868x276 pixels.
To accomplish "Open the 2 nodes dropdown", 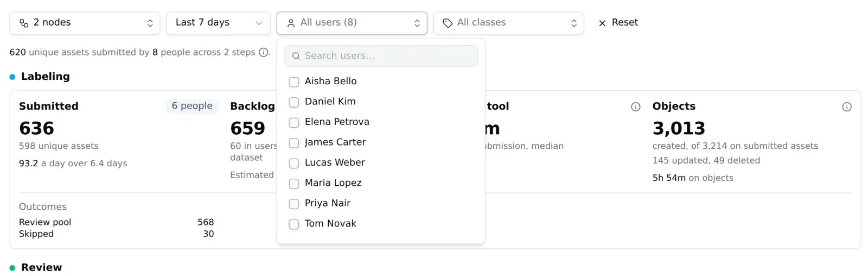I will [85, 23].
